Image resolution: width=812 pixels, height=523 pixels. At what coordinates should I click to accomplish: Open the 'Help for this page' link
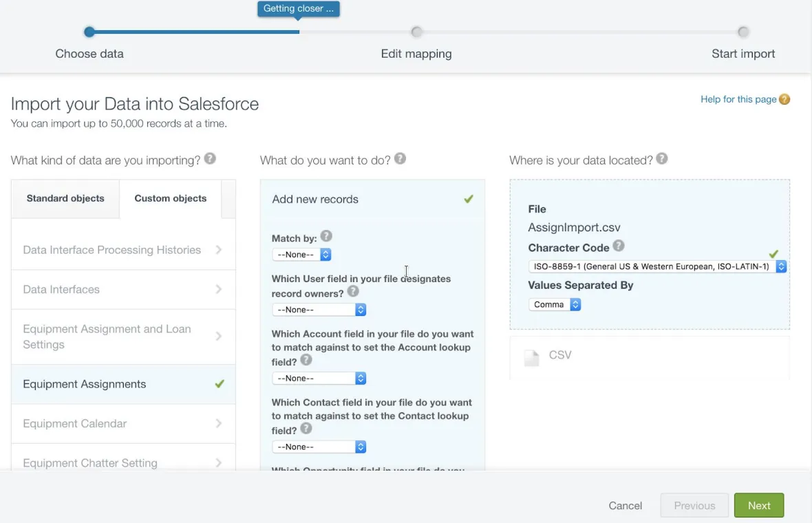click(x=738, y=99)
